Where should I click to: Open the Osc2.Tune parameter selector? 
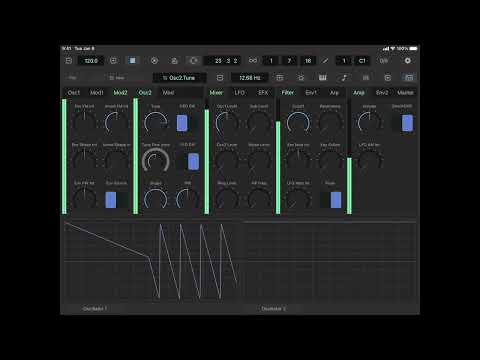pos(180,78)
